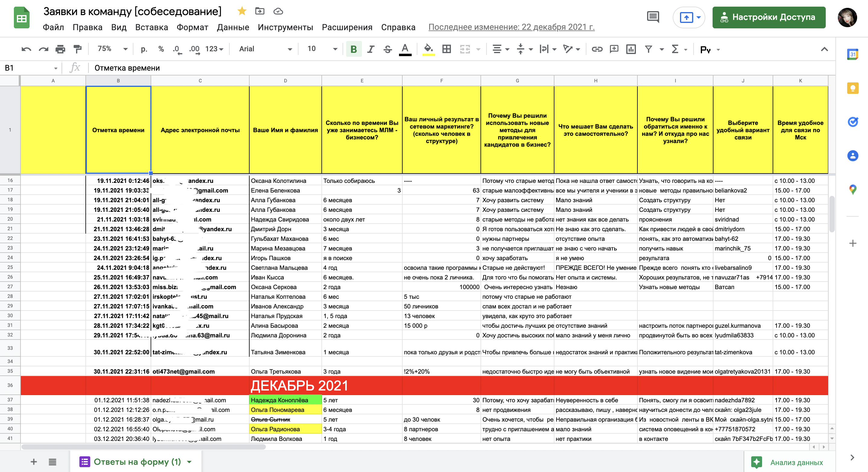868x472 pixels.
Task: Click the Redo arrow icon
Action: 43,49
